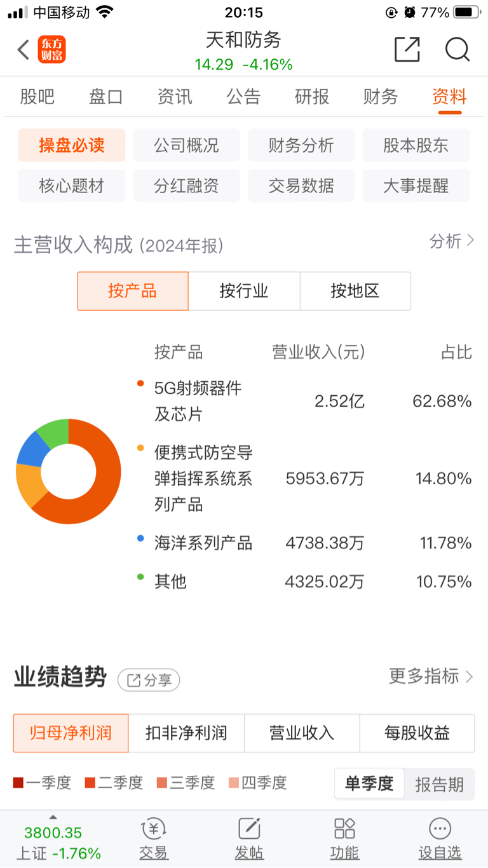Switch to 报告期 toggle option

[x=439, y=784]
